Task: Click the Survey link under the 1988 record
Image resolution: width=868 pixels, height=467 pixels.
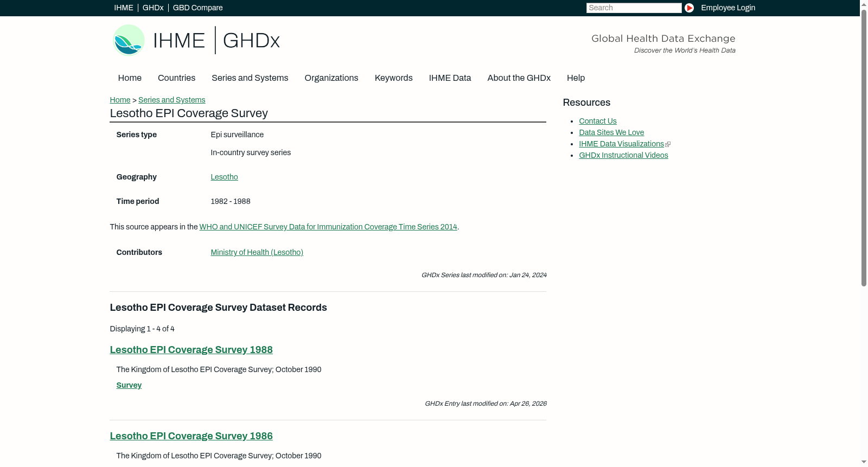Action: coord(129,385)
